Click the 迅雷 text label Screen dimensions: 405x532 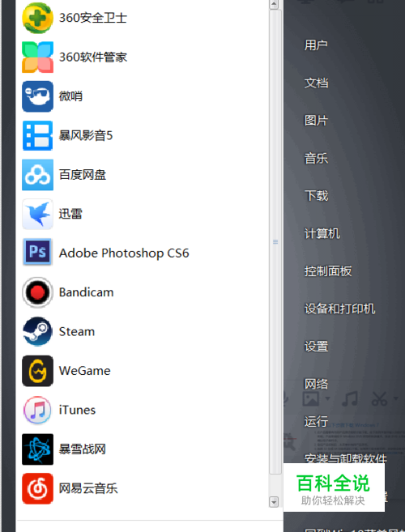point(70,214)
